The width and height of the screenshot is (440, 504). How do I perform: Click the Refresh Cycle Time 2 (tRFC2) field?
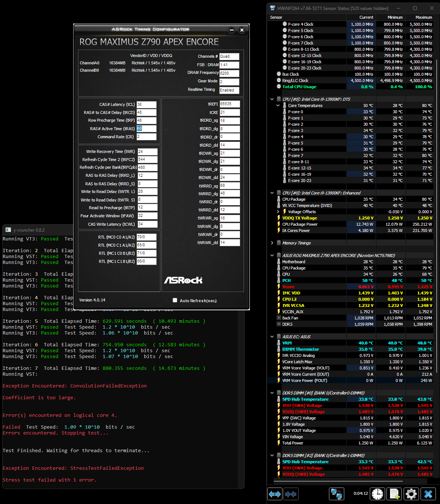[148, 160]
